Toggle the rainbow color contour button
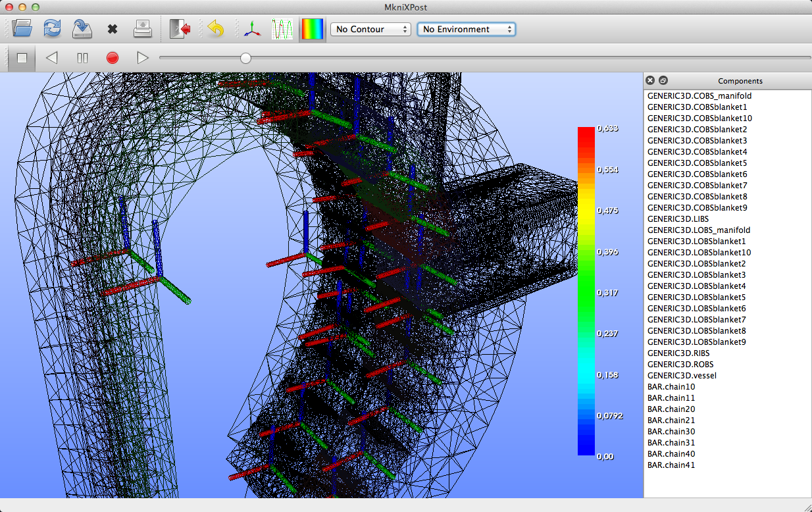 click(313, 29)
